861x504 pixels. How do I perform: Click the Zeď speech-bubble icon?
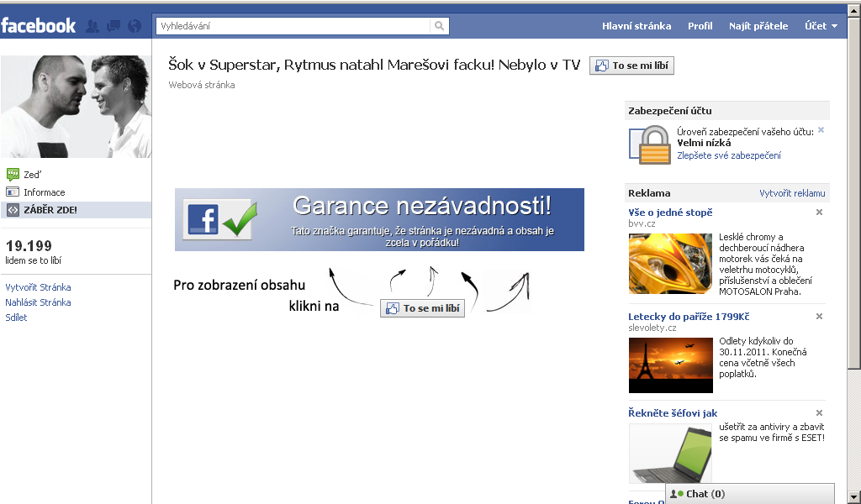(x=13, y=175)
